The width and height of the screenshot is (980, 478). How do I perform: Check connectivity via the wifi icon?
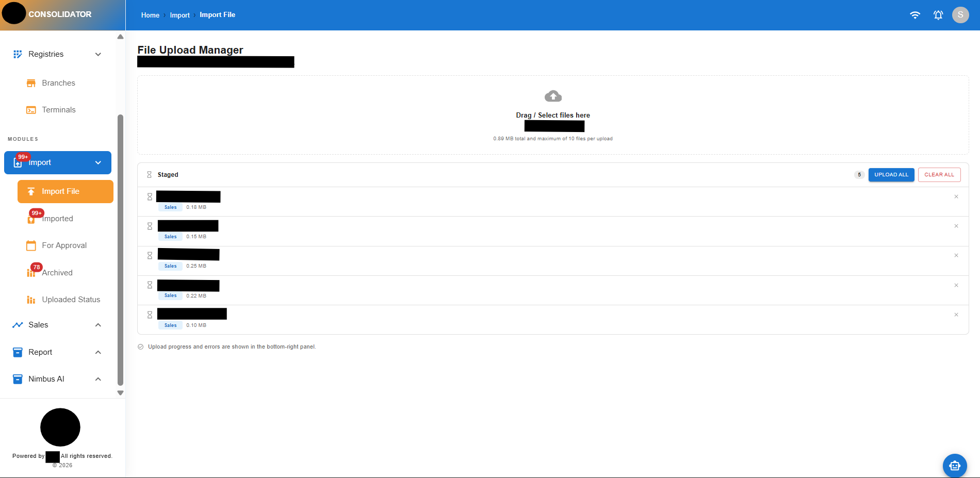coord(916,15)
